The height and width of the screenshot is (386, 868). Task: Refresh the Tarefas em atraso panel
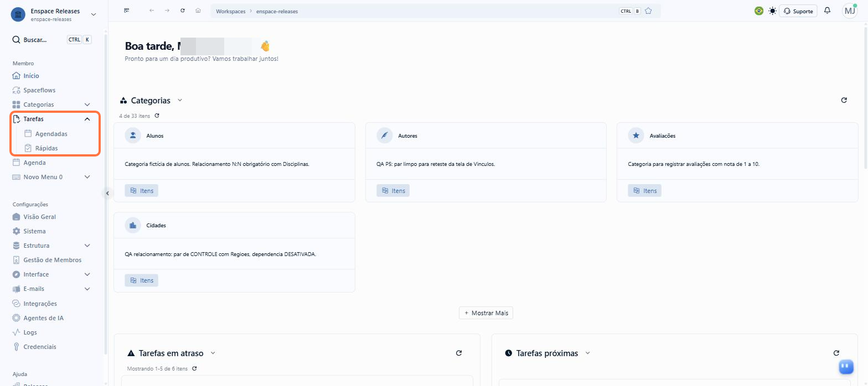[x=458, y=353]
